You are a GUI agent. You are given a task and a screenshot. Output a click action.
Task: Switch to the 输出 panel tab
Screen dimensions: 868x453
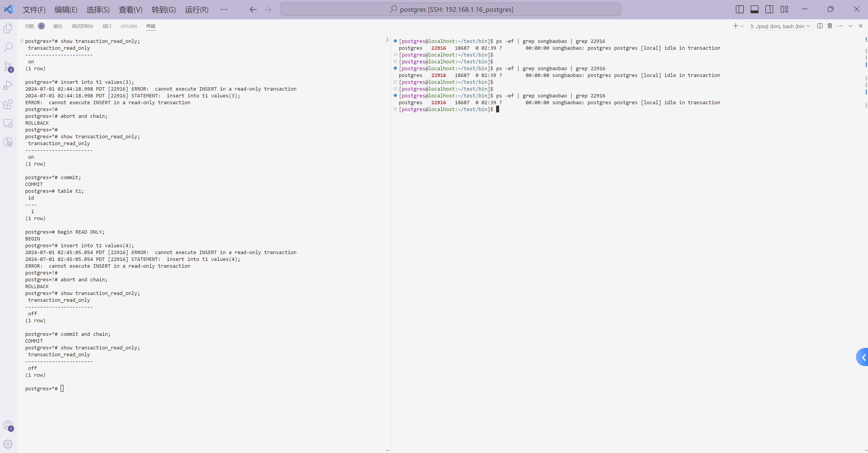pos(58,26)
